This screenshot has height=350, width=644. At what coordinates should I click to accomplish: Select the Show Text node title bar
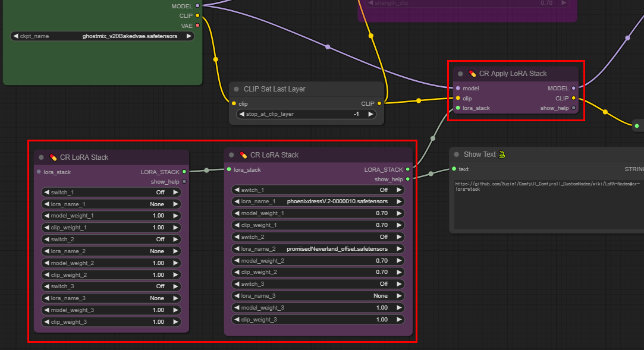coord(546,154)
